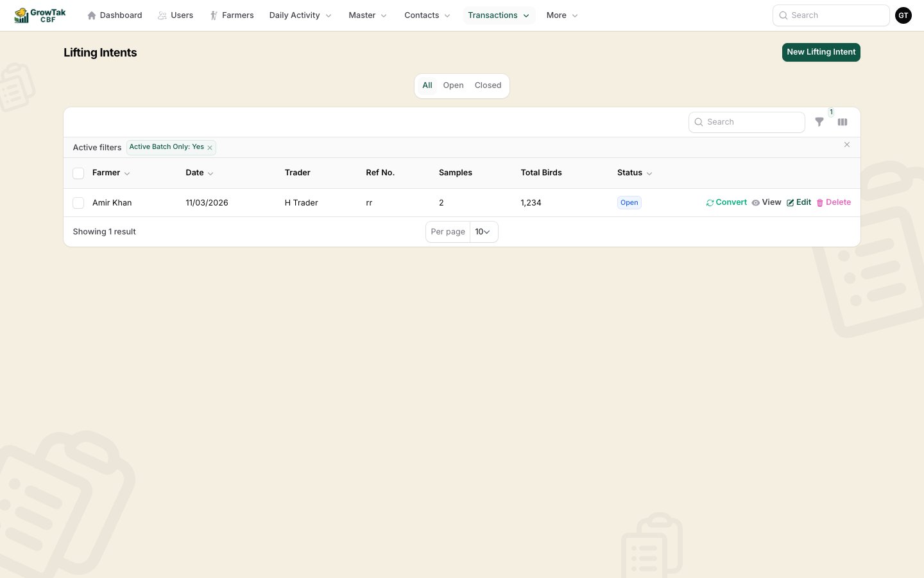Remove the Active Batch Only filter chip

(x=210, y=148)
